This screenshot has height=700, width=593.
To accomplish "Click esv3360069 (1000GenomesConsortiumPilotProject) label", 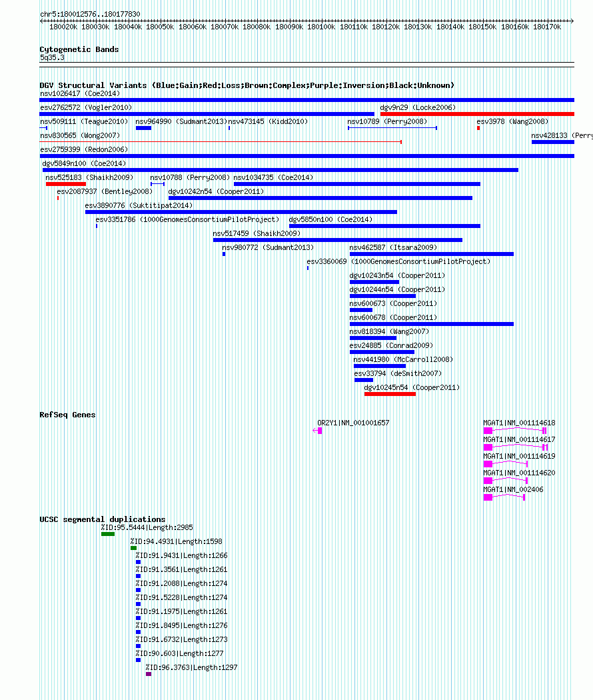I will tap(398, 261).
